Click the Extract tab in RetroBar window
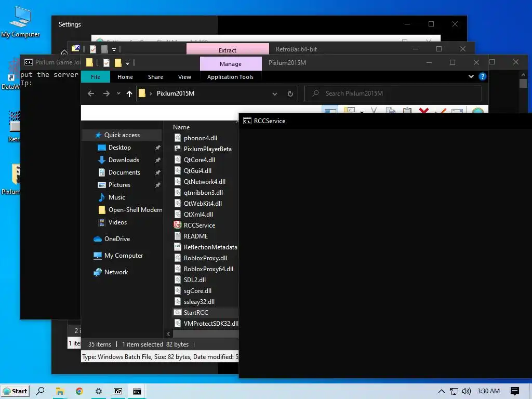532x399 pixels. pos(228,49)
